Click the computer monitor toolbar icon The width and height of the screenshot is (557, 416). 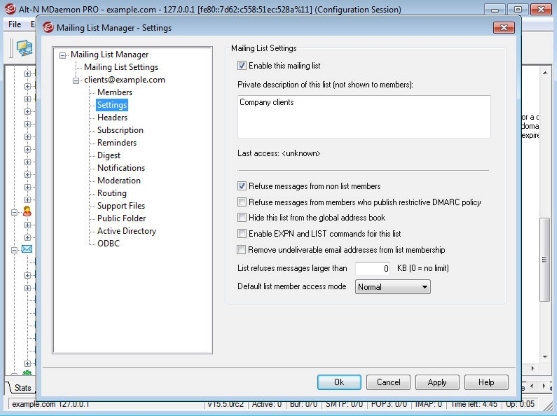(x=24, y=48)
